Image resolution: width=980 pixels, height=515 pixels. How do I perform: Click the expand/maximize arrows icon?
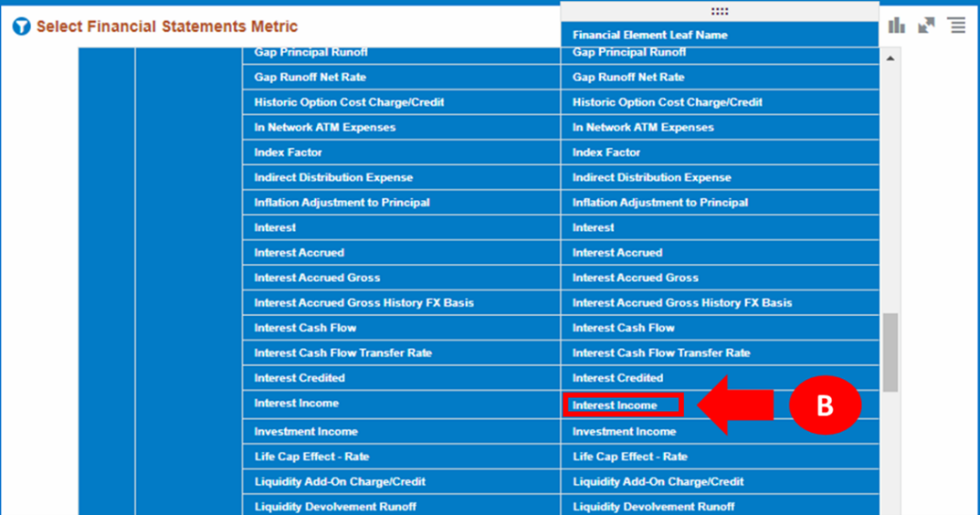[x=926, y=26]
